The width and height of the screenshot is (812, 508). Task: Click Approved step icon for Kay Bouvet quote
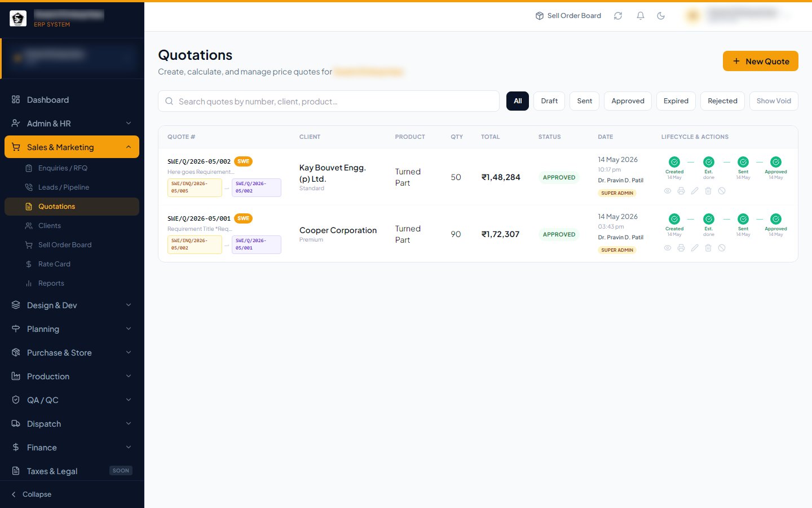tap(776, 162)
